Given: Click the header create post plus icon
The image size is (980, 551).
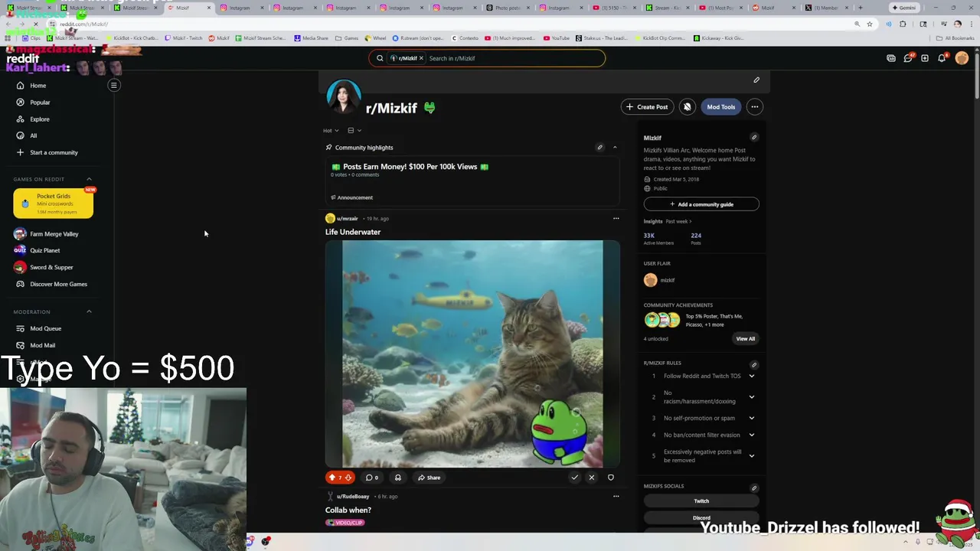Looking at the screenshot, I should 925,58.
